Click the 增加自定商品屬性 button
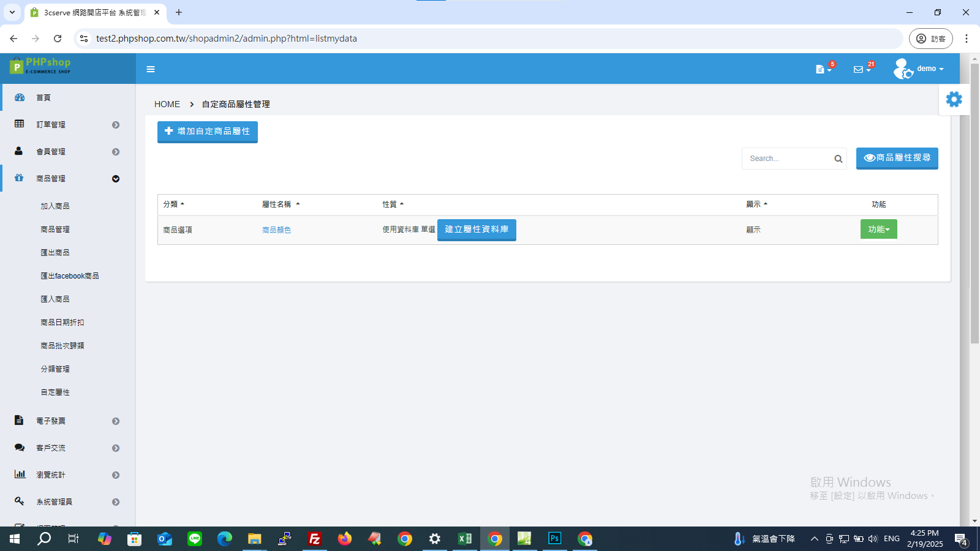980x551 pixels. pos(208,132)
